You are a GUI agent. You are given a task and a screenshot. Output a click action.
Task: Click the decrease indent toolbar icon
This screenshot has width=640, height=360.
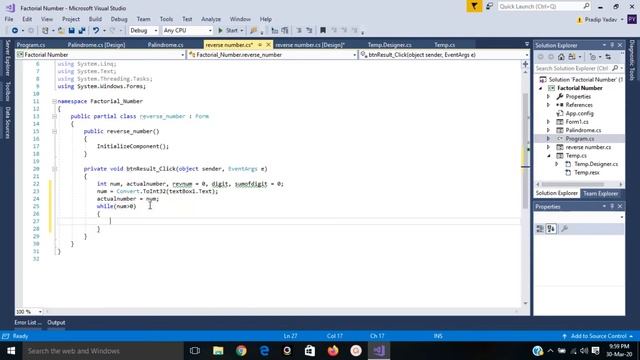coord(275,31)
